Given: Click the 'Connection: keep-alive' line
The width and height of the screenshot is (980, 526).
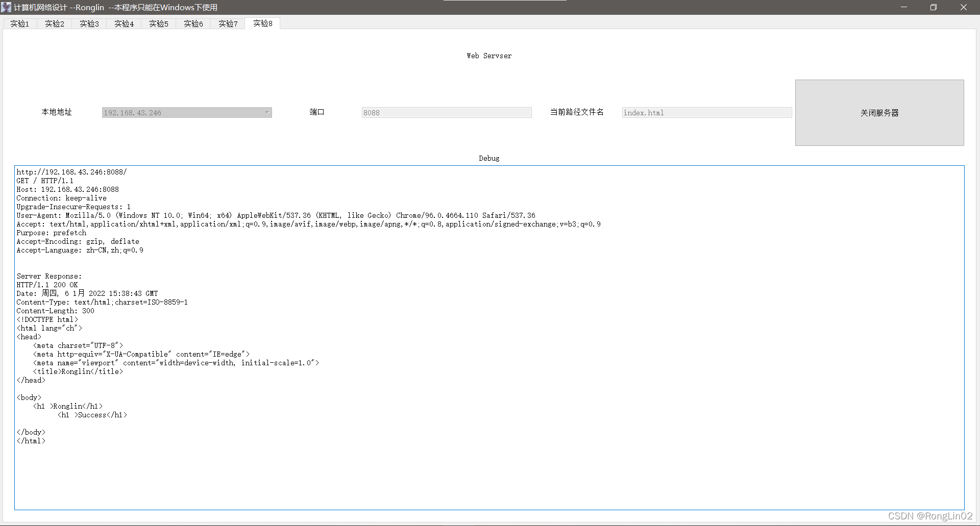Looking at the screenshot, I should 61,198.
